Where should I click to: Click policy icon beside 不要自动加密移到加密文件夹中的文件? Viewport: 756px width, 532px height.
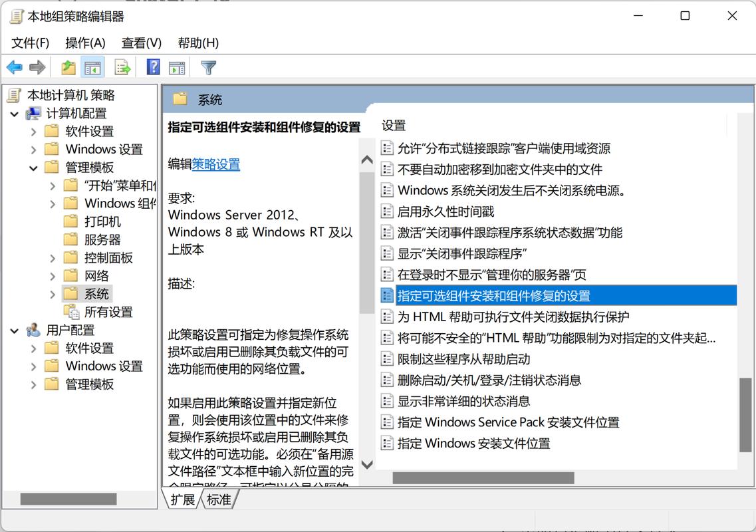(387, 170)
